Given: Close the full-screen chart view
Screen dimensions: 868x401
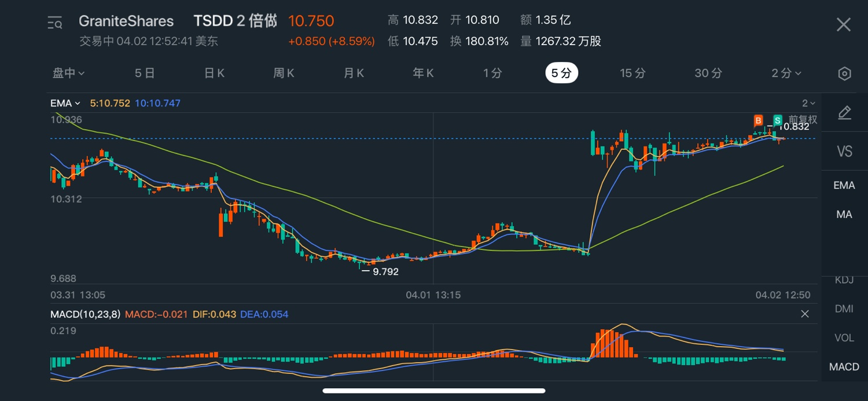Looking at the screenshot, I should coord(844,24).
